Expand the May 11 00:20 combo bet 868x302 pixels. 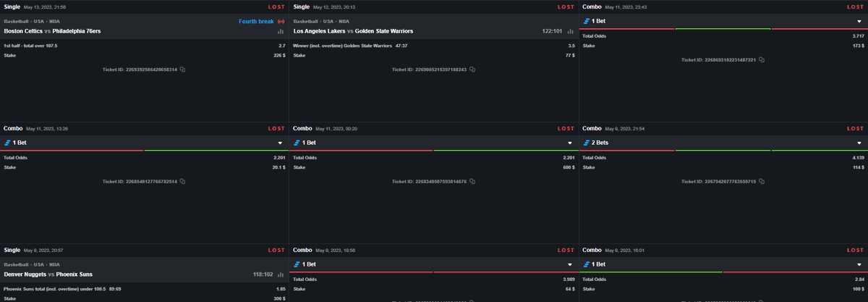(x=570, y=143)
